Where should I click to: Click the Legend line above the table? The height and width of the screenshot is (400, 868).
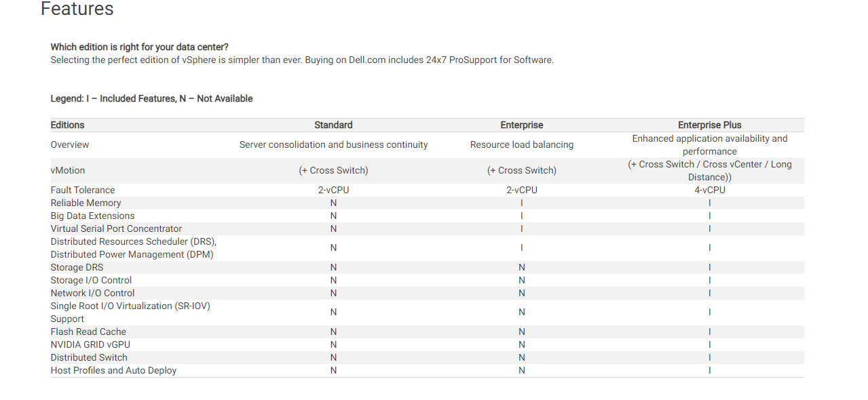151,98
